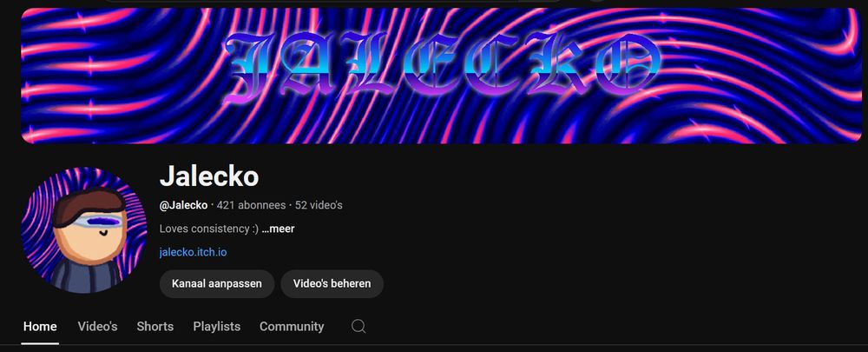Image resolution: width=868 pixels, height=352 pixels.
Task: Open the Shorts tab
Action: [155, 327]
